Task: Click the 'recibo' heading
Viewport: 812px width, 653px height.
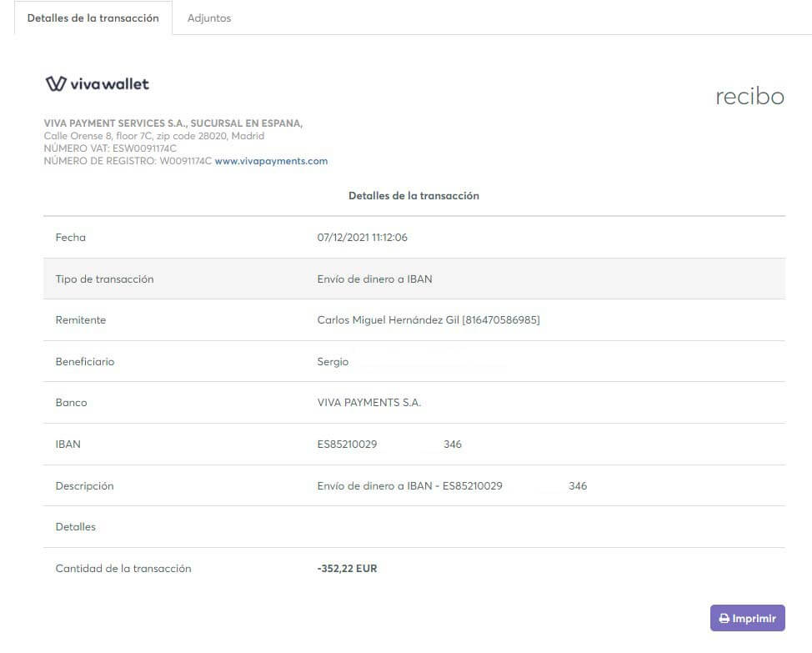Action: point(749,96)
